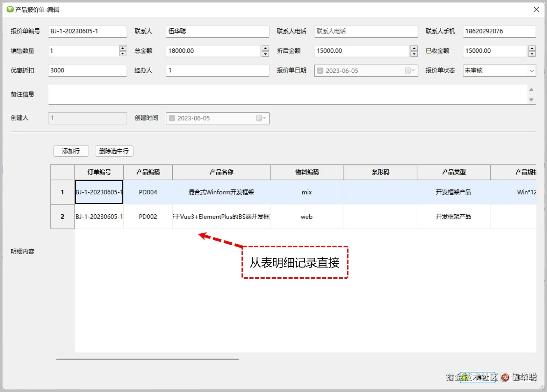This screenshot has width=547, height=392.
Task: Click the 报价单编号 input field
Action: [87, 31]
